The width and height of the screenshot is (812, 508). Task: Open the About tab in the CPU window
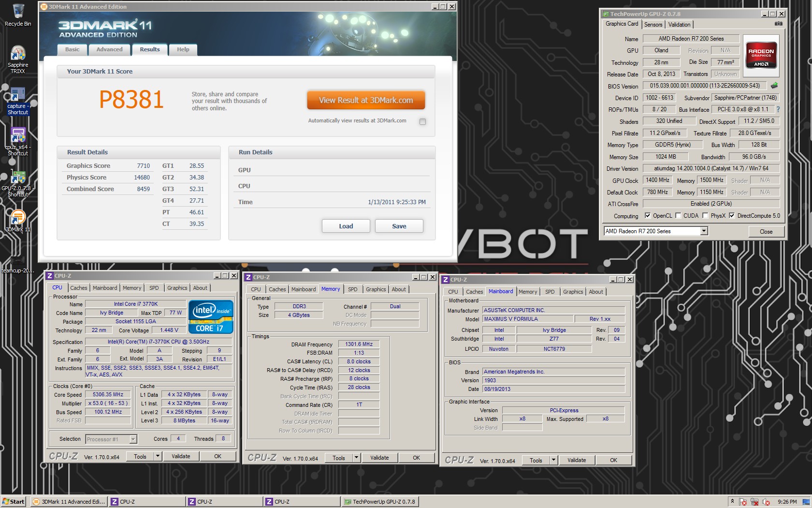200,288
